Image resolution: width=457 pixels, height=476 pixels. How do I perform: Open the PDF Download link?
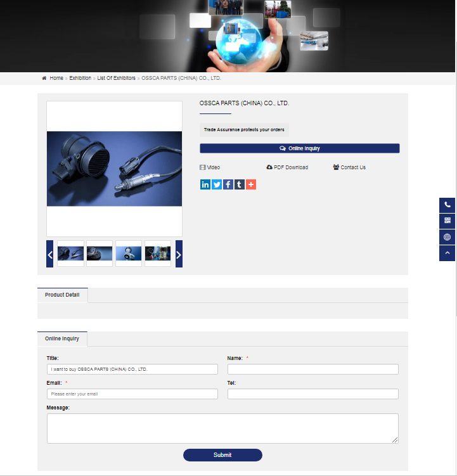[x=288, y=167]
